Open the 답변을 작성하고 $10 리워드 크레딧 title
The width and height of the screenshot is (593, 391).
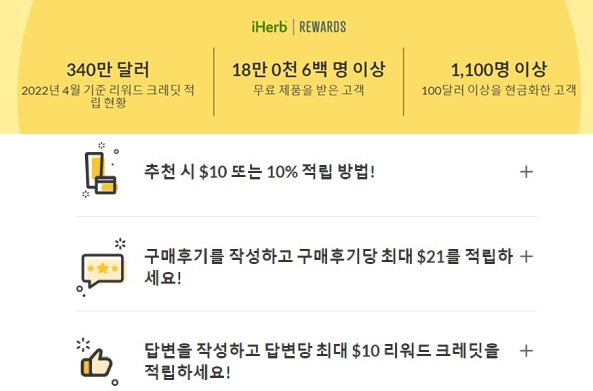coord(321,361)
